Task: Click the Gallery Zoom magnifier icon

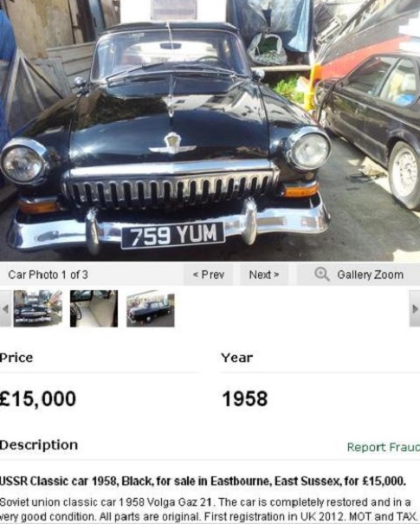Action: click(x=322, y=275)
